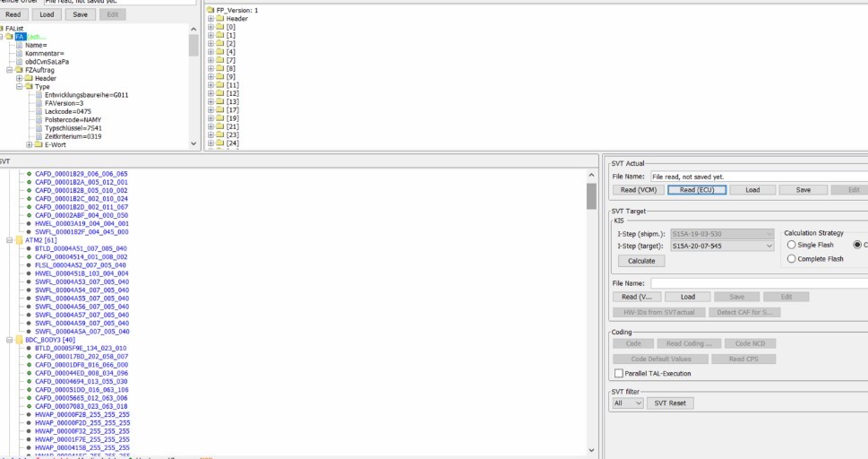The image size is (868, 459).
Task: Click document icon beside Kommentar=
Action: pyautogui.click(x=20, y=53)
